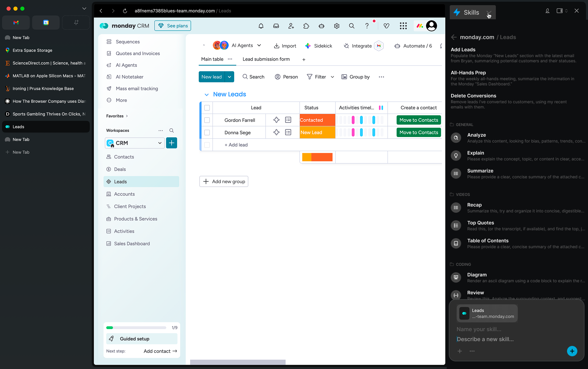Open the help question mark icon
Image resolution: width=588 pixels, height=369 pixels.
point(367,26)
